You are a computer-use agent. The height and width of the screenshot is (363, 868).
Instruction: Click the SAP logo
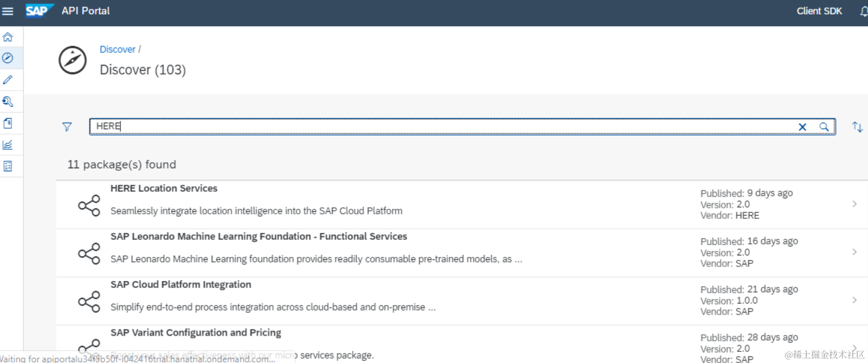(39, 11)
